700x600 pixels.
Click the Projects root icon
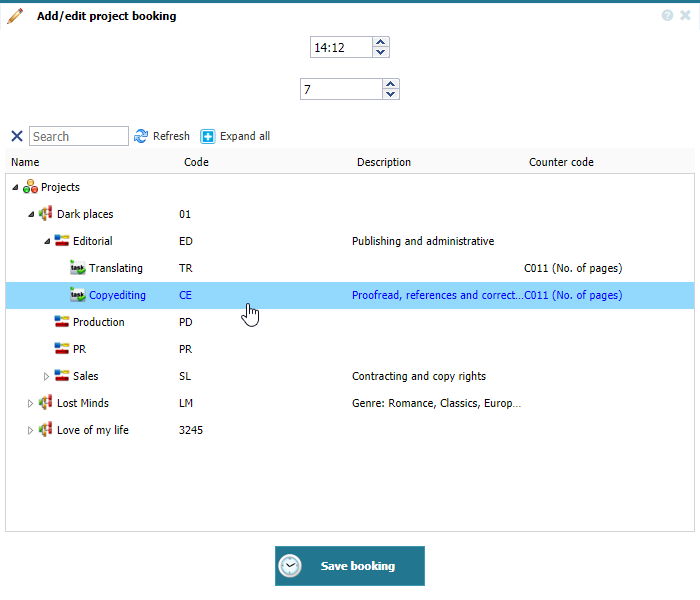click(30, 187)
